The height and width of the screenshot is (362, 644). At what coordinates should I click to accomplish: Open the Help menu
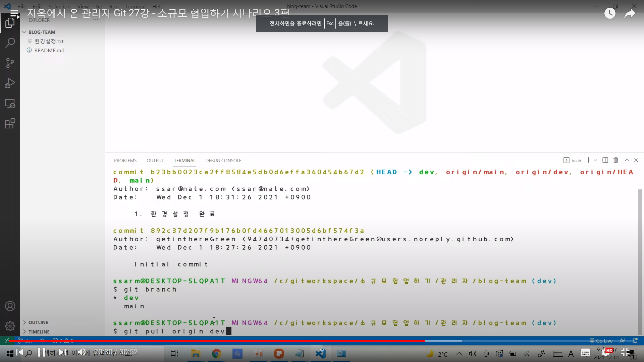158,6
